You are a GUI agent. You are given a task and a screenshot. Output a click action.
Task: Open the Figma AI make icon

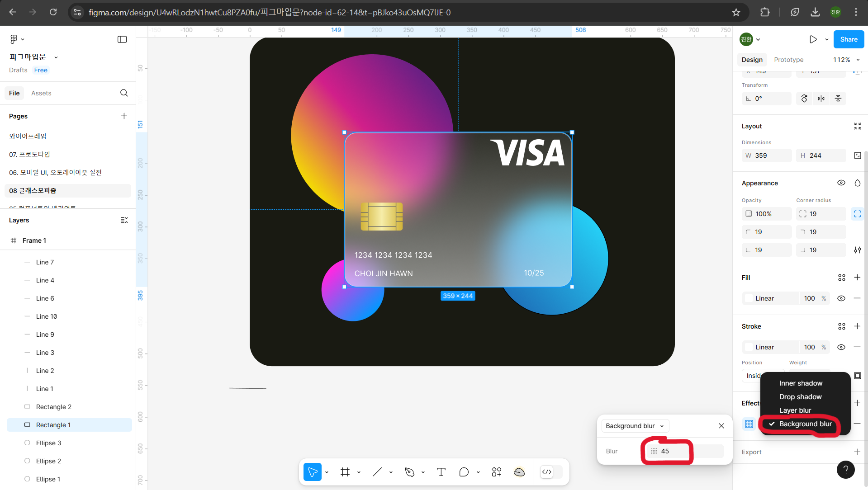tap(519, 472)
